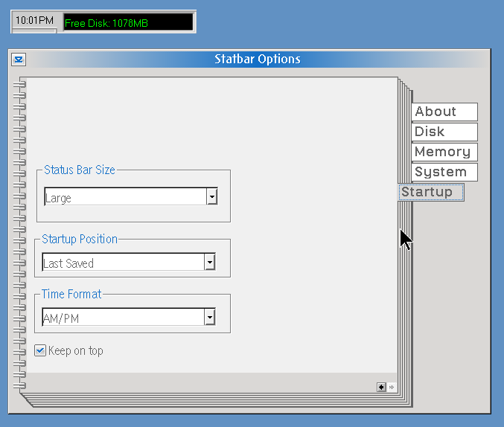Click the Statbar Options title bar

pos(257,60)
